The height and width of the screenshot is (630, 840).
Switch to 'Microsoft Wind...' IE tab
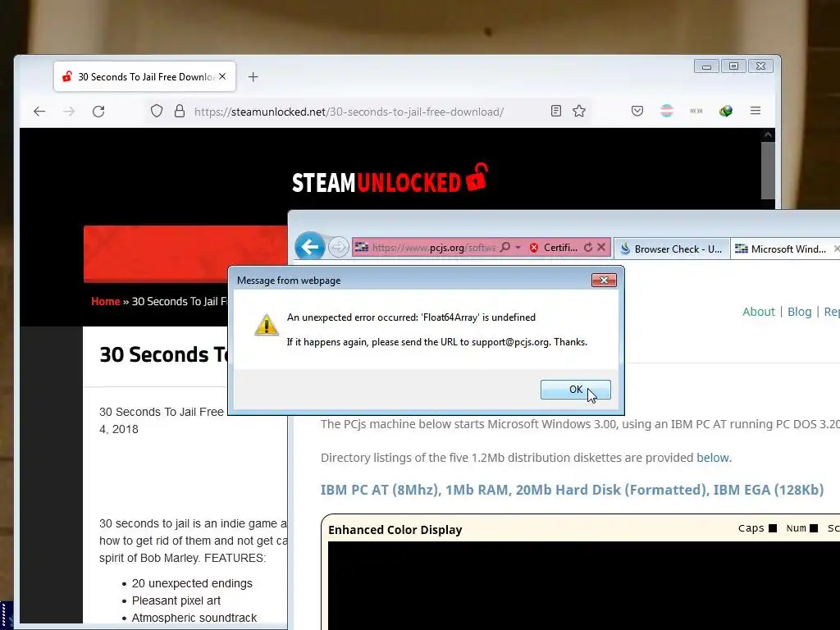[x=787, y=249]
